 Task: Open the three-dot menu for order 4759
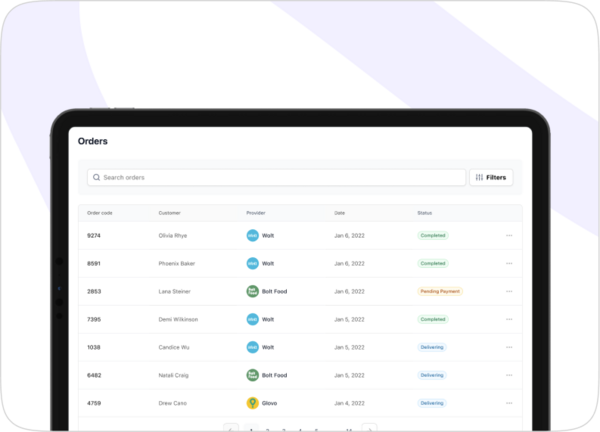tap(509, 403)
